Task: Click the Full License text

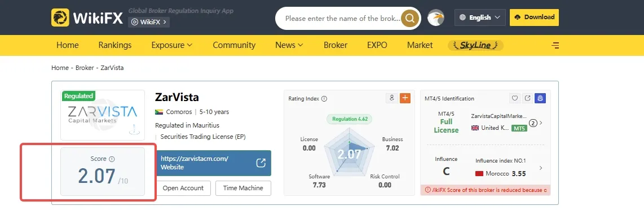Action: [446, 126]
